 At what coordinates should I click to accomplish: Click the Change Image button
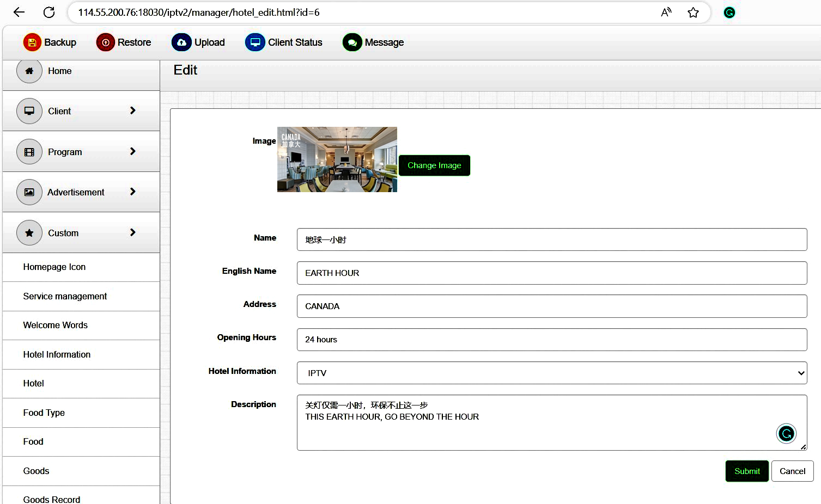click(434, 165)
